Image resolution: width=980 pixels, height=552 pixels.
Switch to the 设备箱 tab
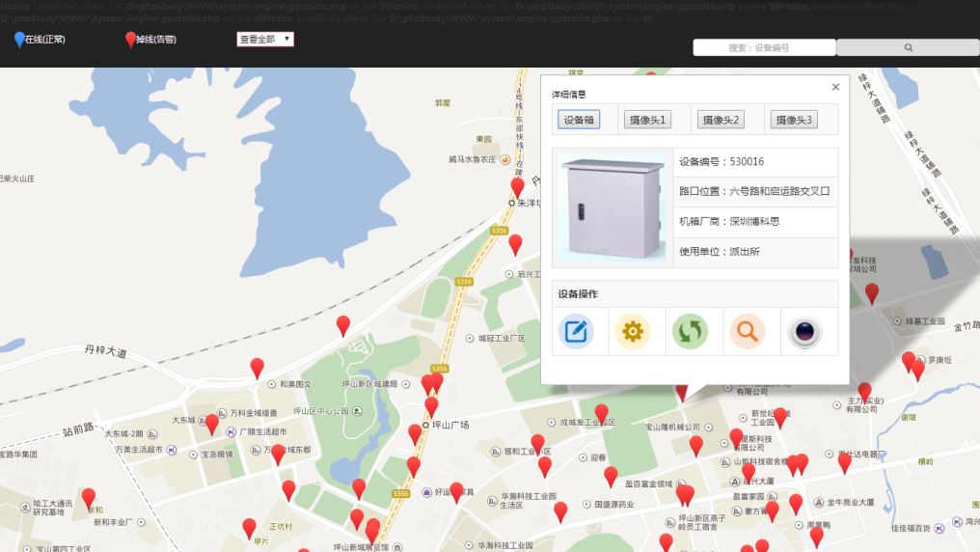coord(579,120)
